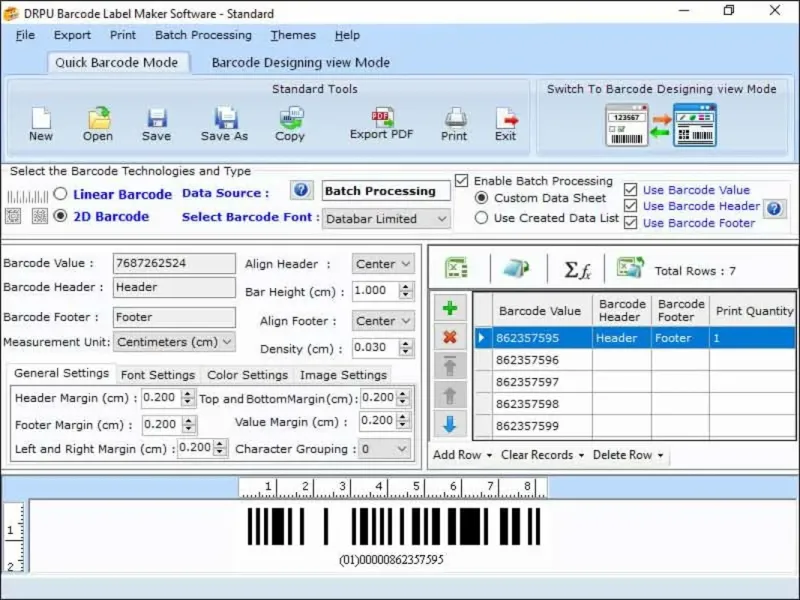Click the barcode designing view switch icon
The image size is (800, 600).
695,125
